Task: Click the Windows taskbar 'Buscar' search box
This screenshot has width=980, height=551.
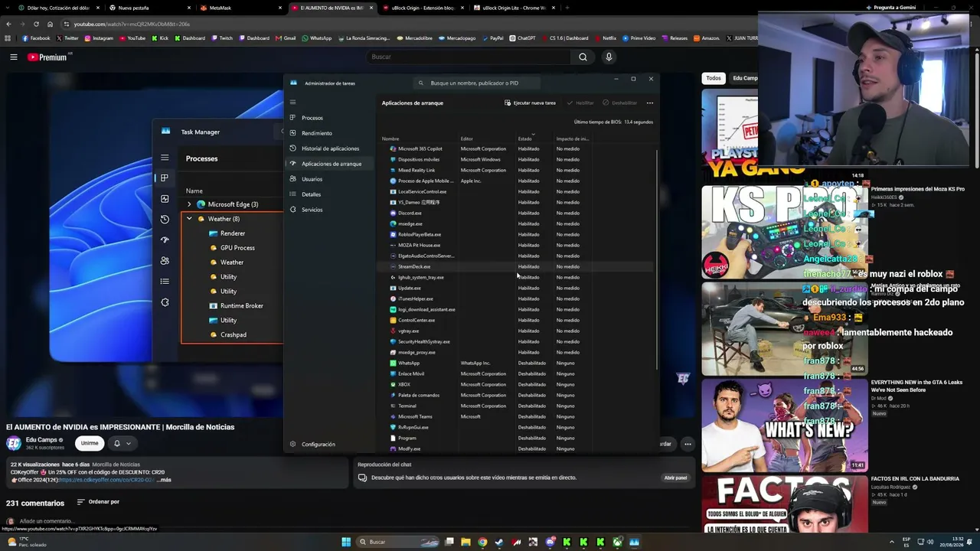Action: pyautogui.click(x=398, y=542)
